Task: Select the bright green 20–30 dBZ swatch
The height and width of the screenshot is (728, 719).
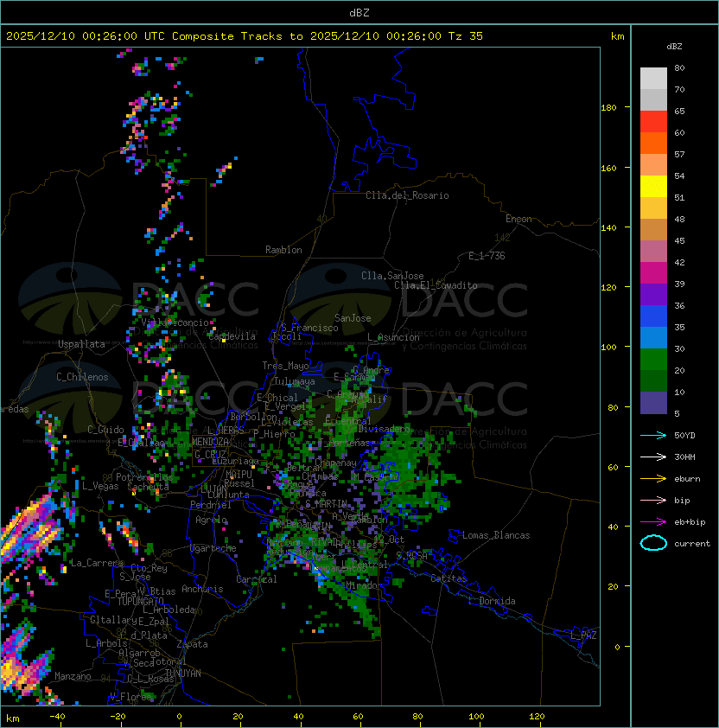Action: coord(653,360)
